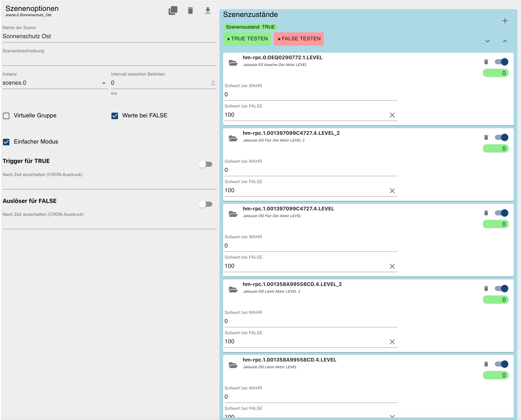Delete the scene via the header trash icon
Screen dimensions: 521x420
point(190,10)
